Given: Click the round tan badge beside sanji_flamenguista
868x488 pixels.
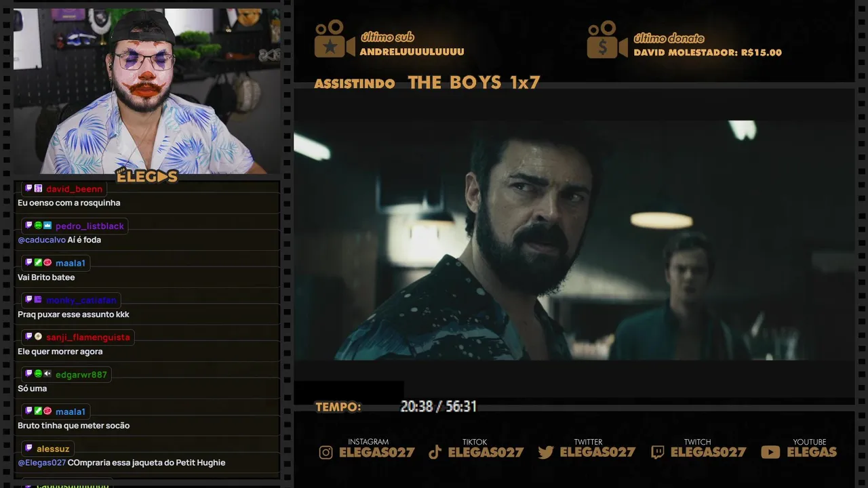Looking at the screenshot, I should (x=39, y=337).
